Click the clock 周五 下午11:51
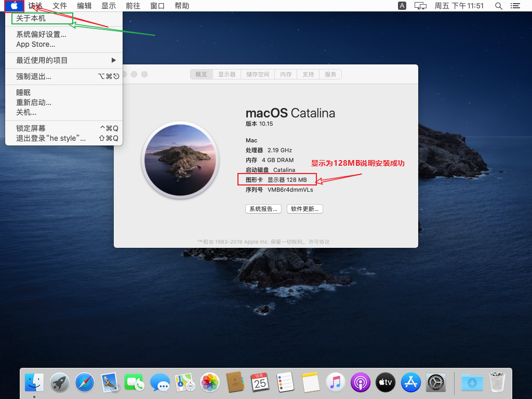 [459, 6]
